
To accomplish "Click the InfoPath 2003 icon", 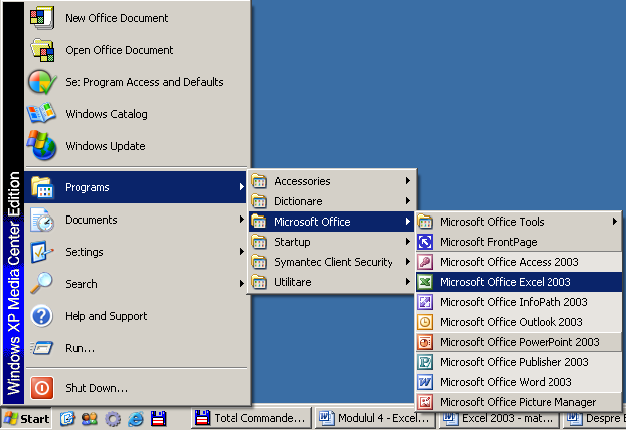I will pos(425,302).
